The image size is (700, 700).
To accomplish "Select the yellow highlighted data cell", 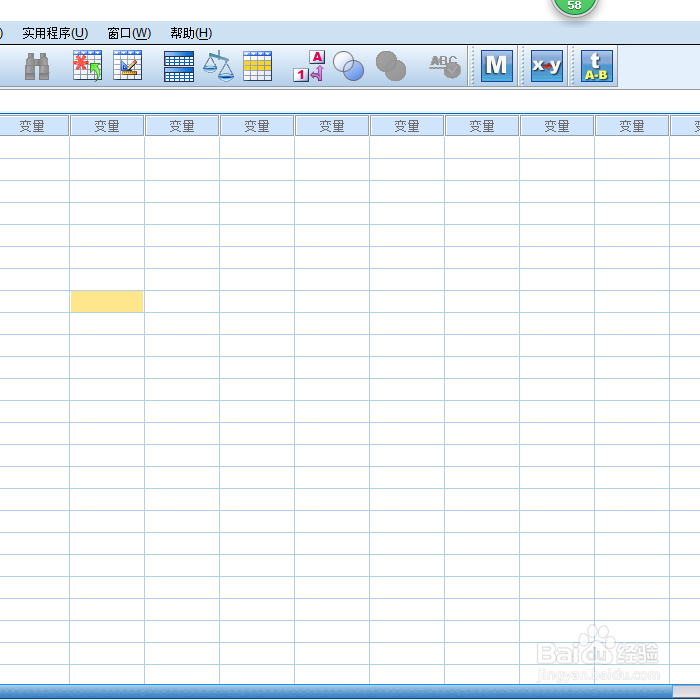I will tap(107, 301).
